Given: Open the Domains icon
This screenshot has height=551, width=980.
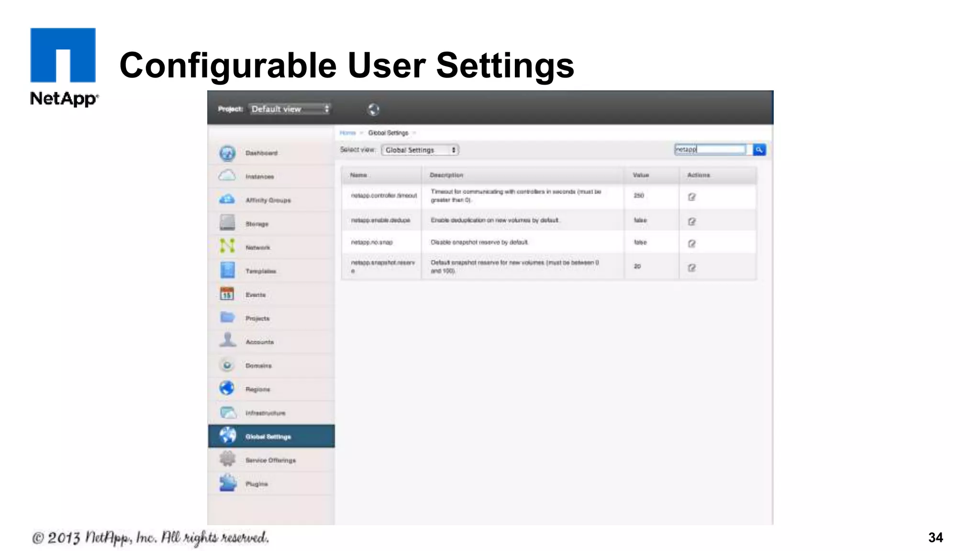Looking at the screenshot, I should coord(227,365).
